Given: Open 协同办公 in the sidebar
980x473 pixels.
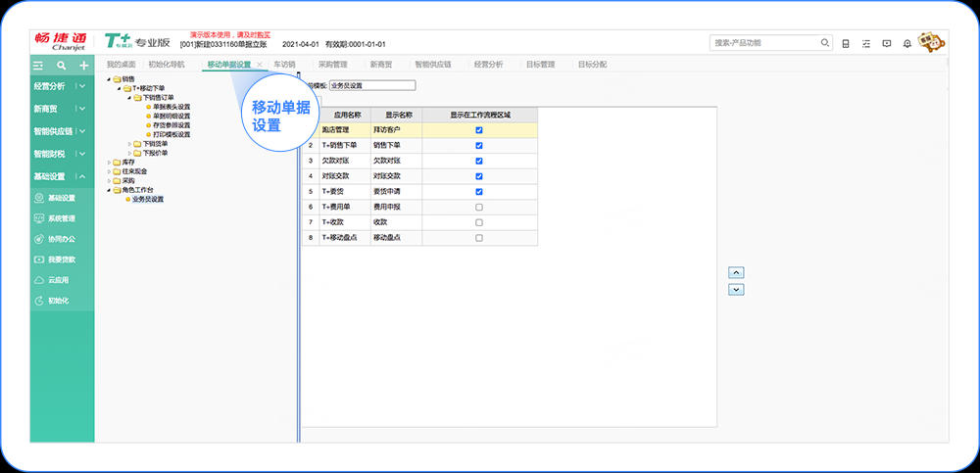Looking at the screenshot, I should (56, 239).
